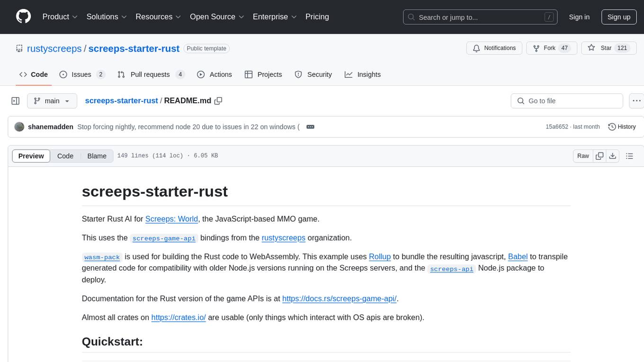Switch to the Code tab

(x=34, y=74)
